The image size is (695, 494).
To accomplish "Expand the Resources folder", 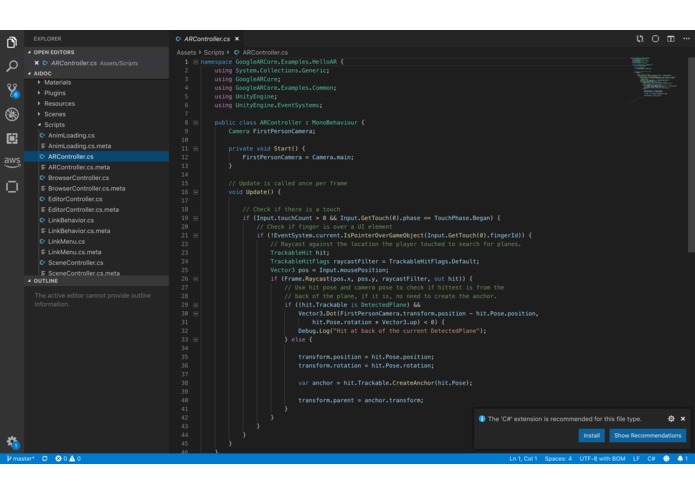I will [39, 104].
